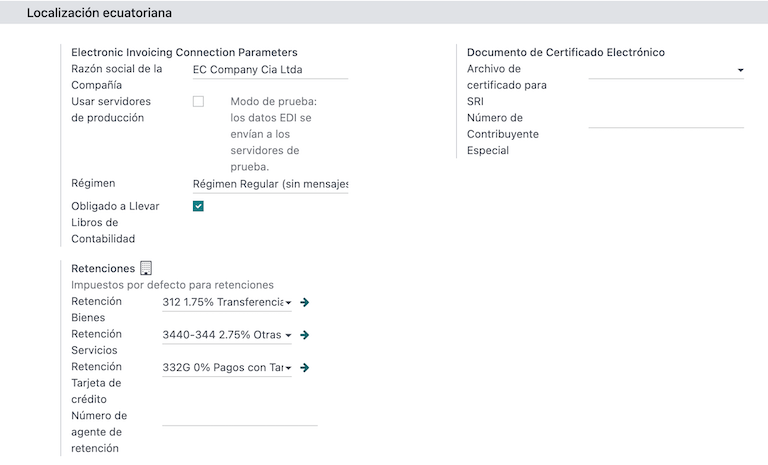The image size is (768, 465).
Task: Click Número de Contribuyente Especial input
Action: pos(665,119)
